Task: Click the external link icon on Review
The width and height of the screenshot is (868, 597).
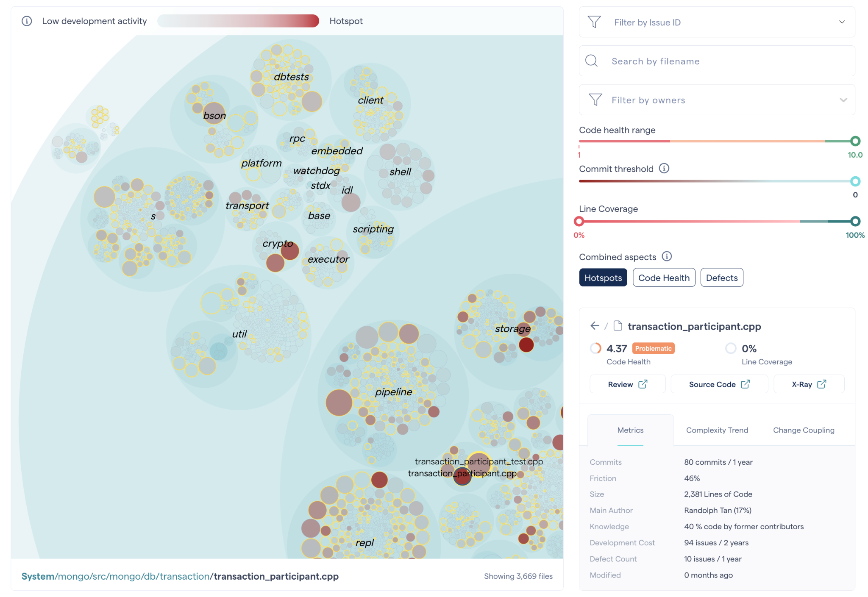Action: [643, 384]
